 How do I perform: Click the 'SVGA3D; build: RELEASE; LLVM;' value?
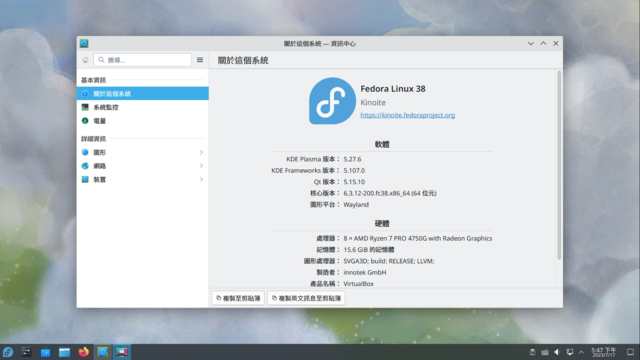point(389,261)
